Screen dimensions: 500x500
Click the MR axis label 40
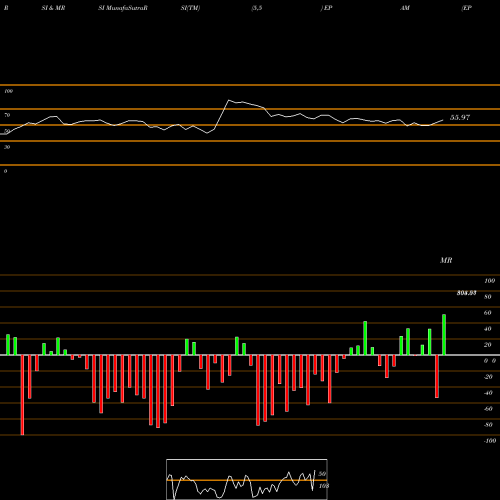point(487,329)
